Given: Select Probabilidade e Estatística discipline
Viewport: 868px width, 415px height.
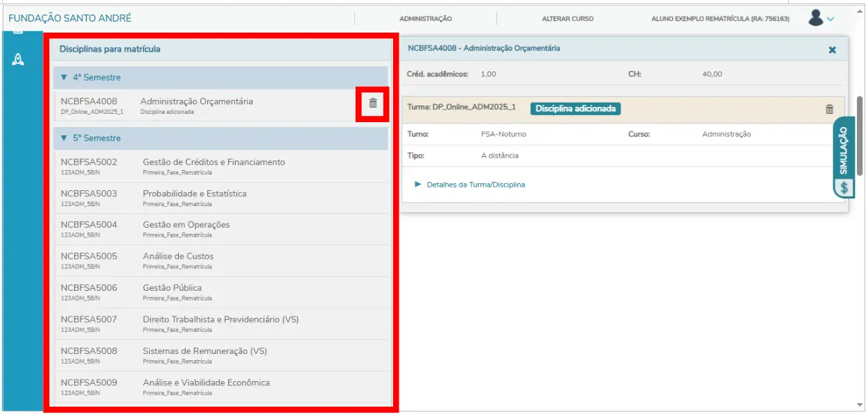Looking at the screenshot, I should click(194, 194).
